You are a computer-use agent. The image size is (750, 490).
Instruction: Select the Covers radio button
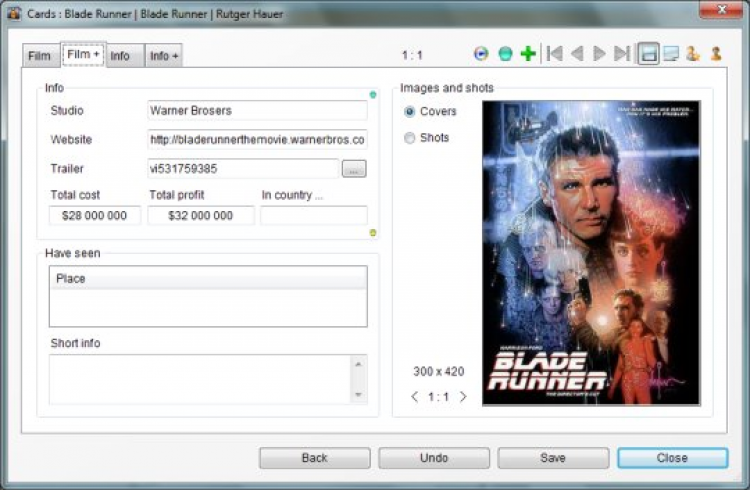(x=409, y=111)
